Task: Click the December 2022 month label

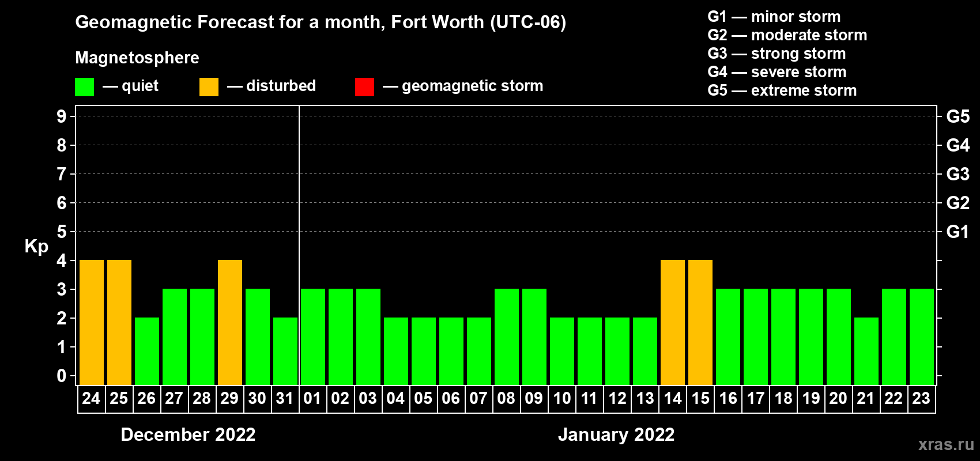Action: [188, 434]
